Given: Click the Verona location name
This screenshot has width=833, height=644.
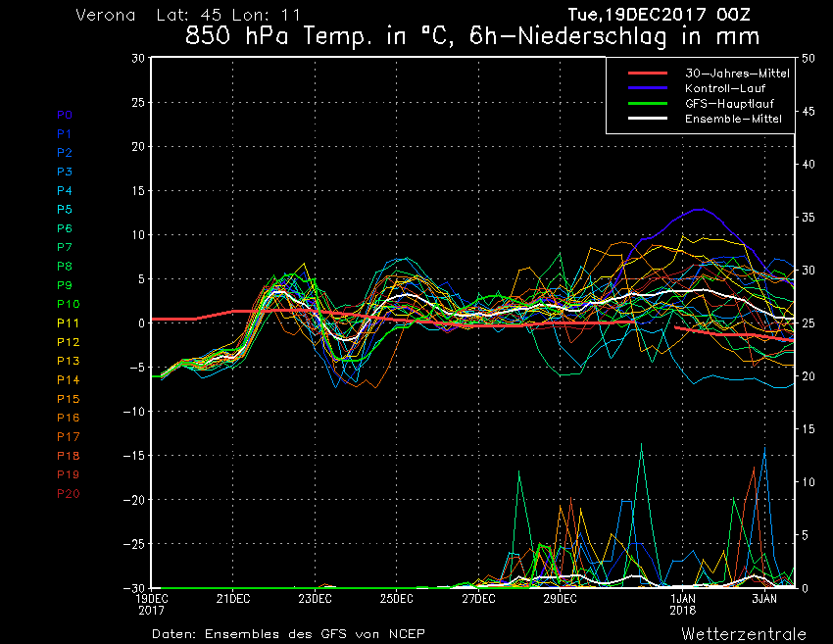Looking at the screenshot, I should click(106, 15).
